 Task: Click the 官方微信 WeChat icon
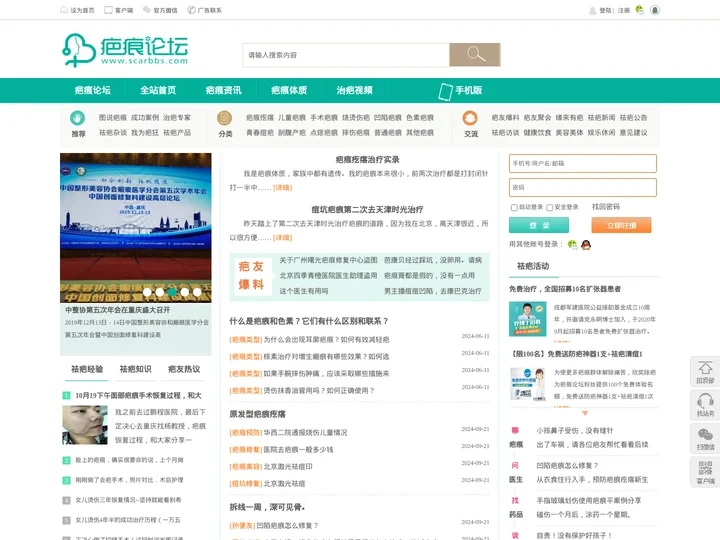coord(147,10)
